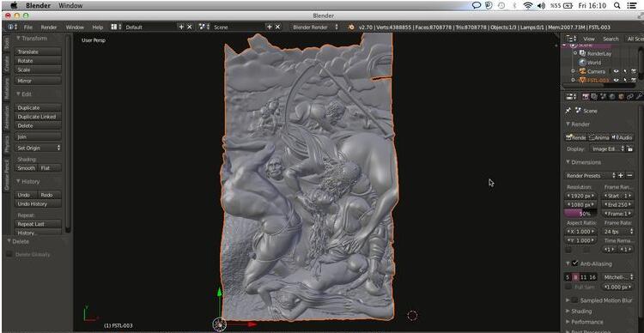Image resolution: width=644 pixels, height=333 pixels.
Task: Collapse the Dimensions panel
Action: (583, 162)
